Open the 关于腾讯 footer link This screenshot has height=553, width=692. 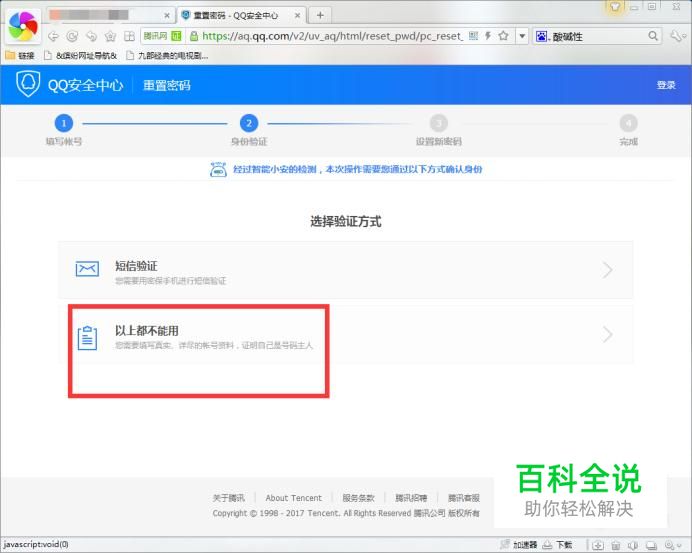[228, 498]
